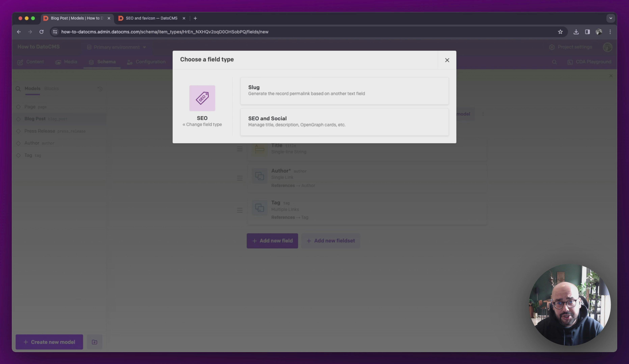The height and width of the screenshot is (364, 629).
Task: Select the SEO field type icon
Action: [x=202, y=98]
